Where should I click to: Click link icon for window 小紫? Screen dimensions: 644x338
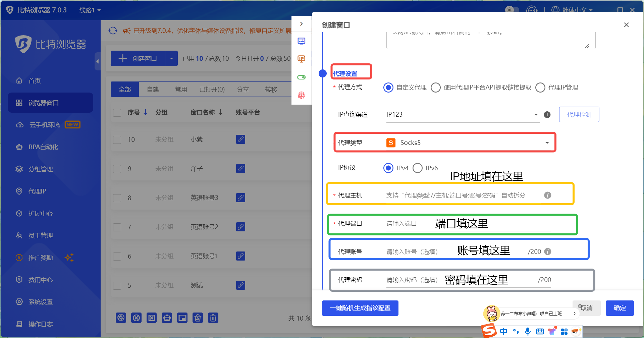240,139
